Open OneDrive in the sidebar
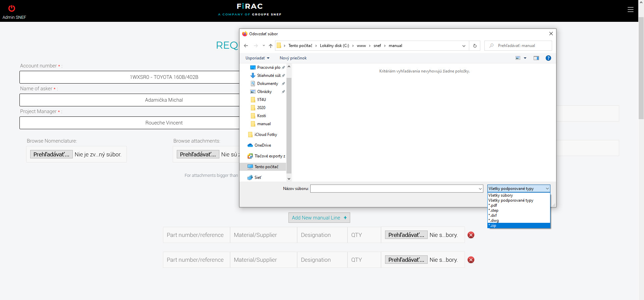Screen dimensions: 644x300 pos(263,145)
